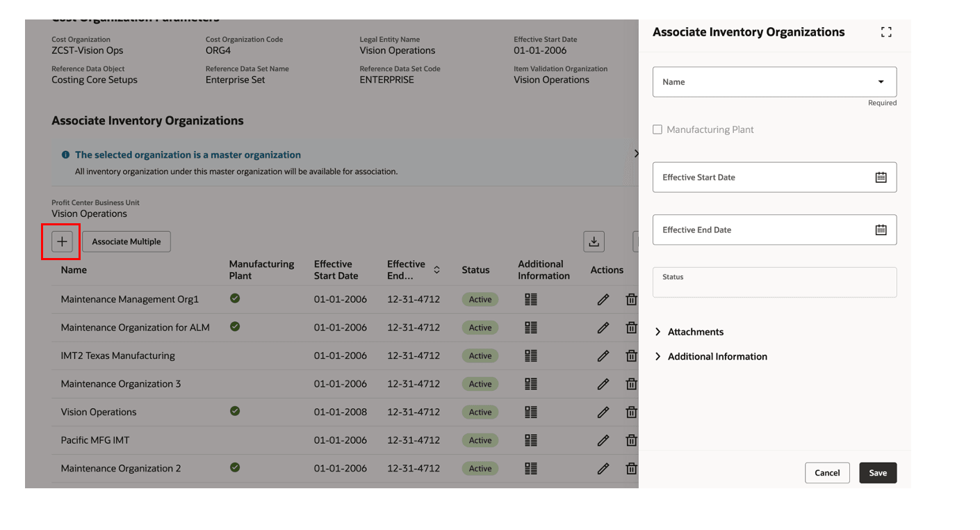Click the plus icon to add organization

(x=61, y=241)
